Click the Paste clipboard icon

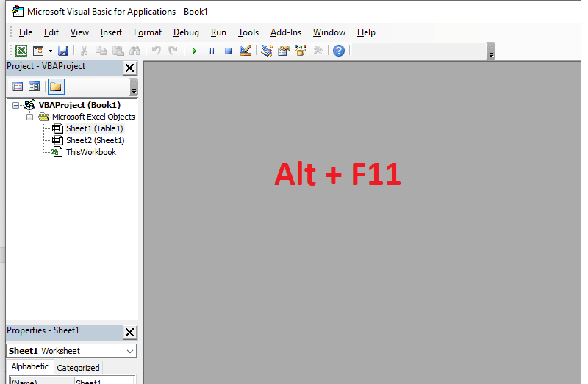[x=118, y=51]
